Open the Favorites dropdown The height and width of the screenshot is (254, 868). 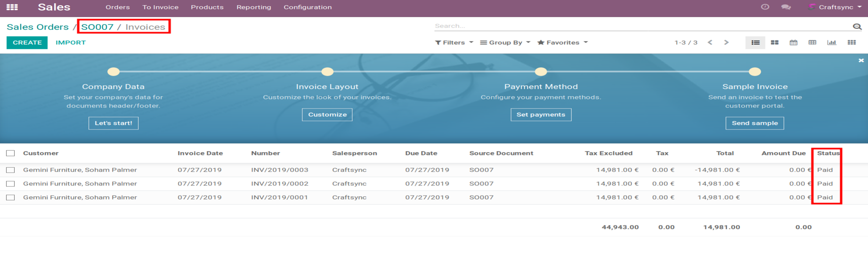click(562, 42)
